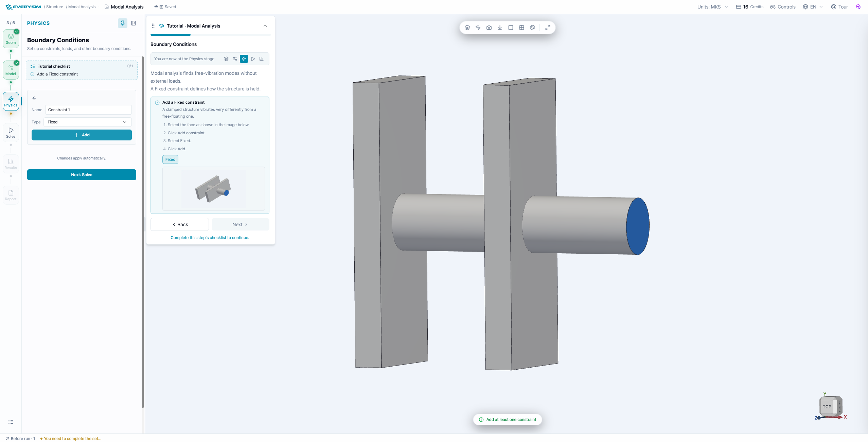Open Controls in top bar
Image resolution: width=868 pixels, height=442 pixels.
[x=783, y=7]
